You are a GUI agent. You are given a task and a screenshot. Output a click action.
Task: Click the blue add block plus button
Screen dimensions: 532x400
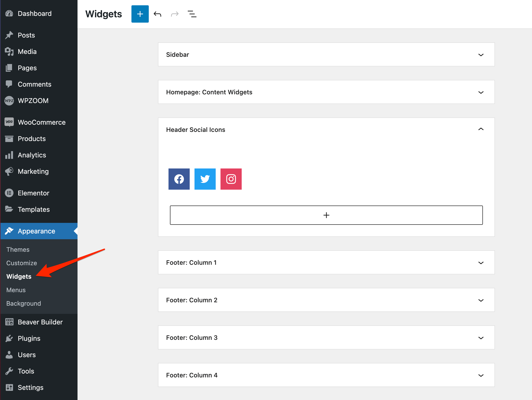point(140,14)
